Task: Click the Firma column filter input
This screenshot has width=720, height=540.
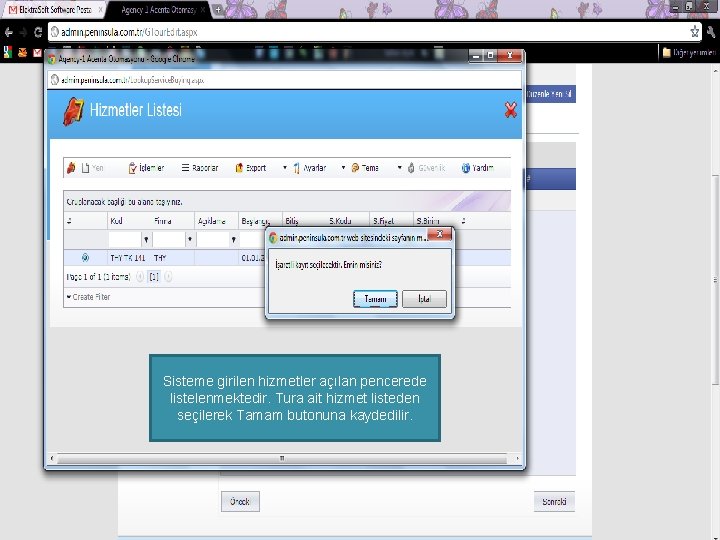Action: pos(169,239)
